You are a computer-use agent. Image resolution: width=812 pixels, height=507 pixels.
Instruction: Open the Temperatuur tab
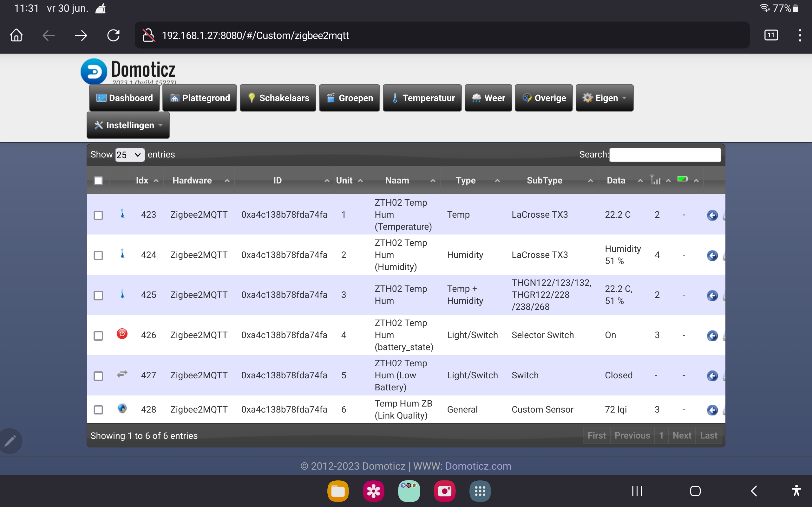pos(422,98)
